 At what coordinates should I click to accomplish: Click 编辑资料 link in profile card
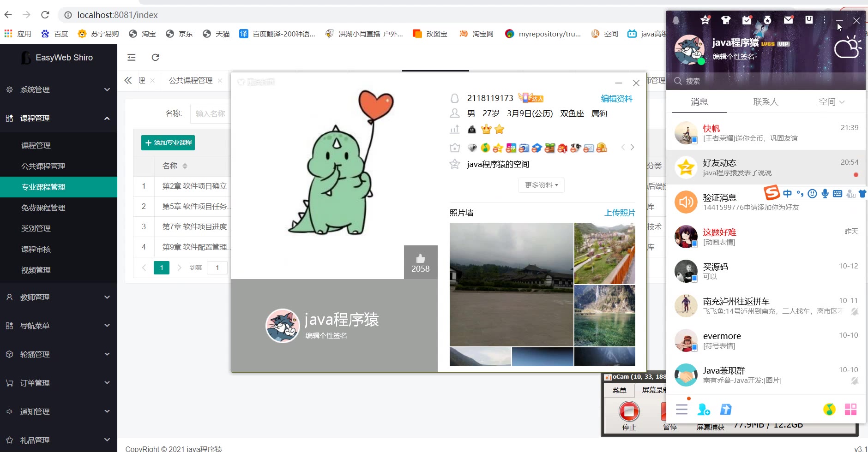616,98
